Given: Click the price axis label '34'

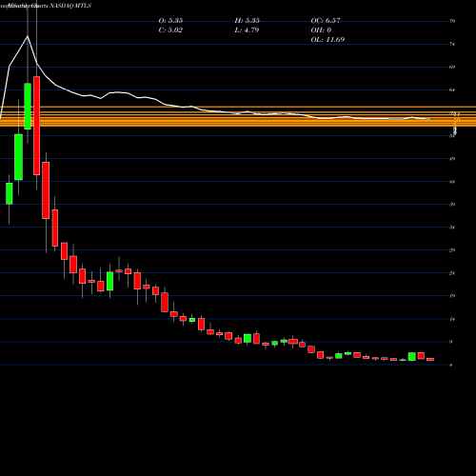Looking at the screenshot, I should (452, 228).
